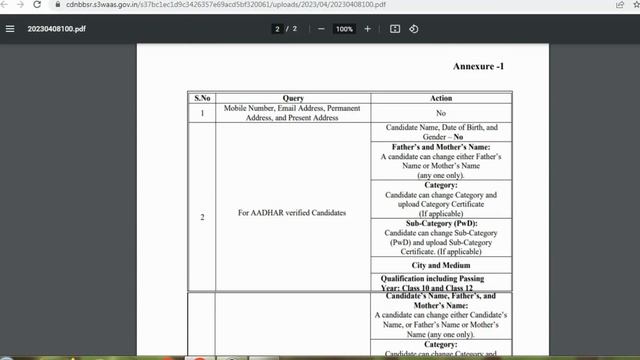
Task: Click the 100% zoom level field
Action: coord(344,29)
